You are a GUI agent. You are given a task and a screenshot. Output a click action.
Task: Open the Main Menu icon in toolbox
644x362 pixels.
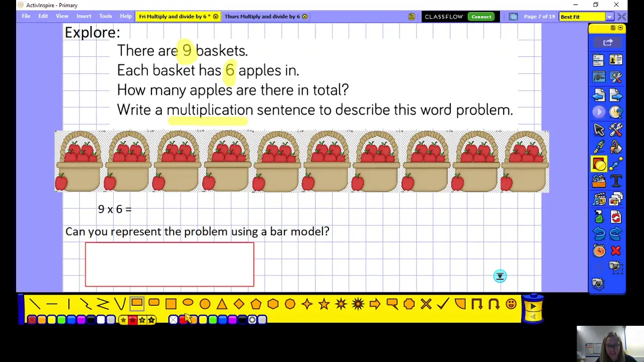tap(598, 60)
